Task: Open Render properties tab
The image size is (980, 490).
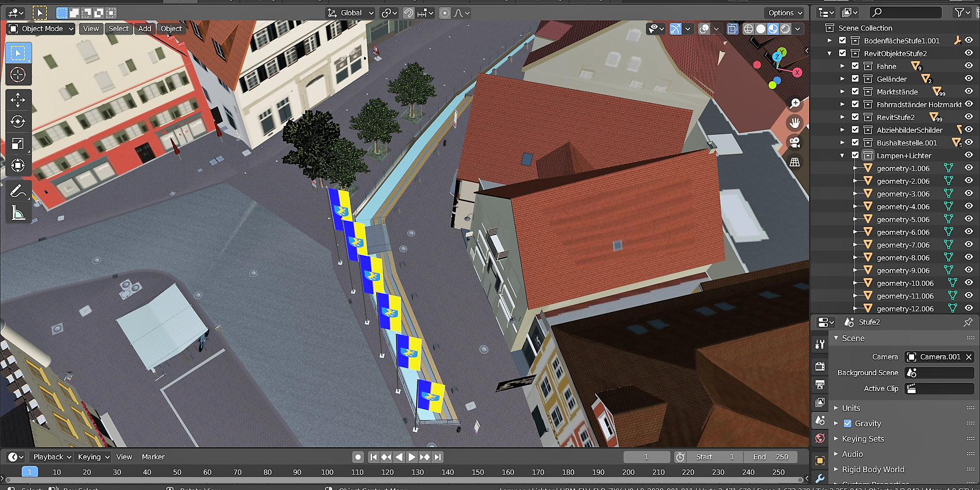Action: (820, 366)
